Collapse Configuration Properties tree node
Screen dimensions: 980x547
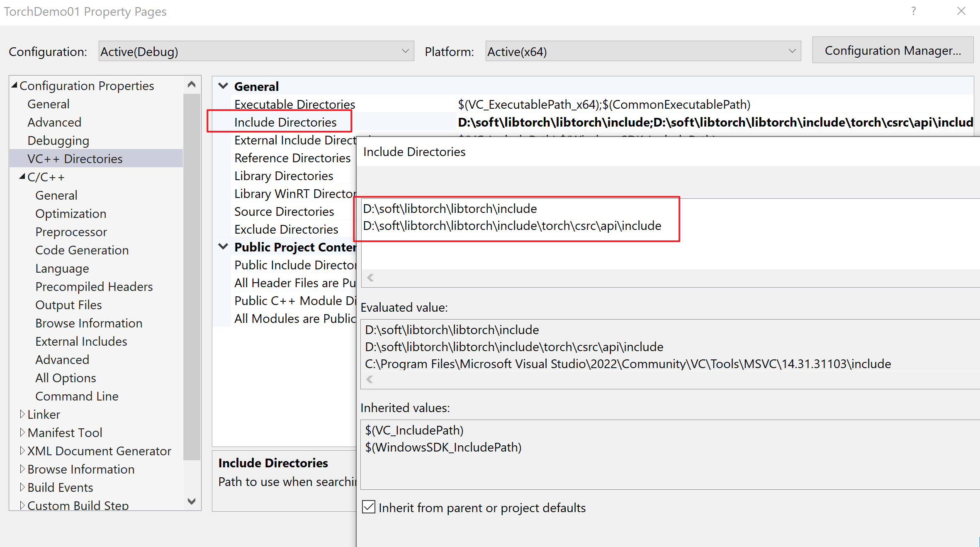click(15, 85)
